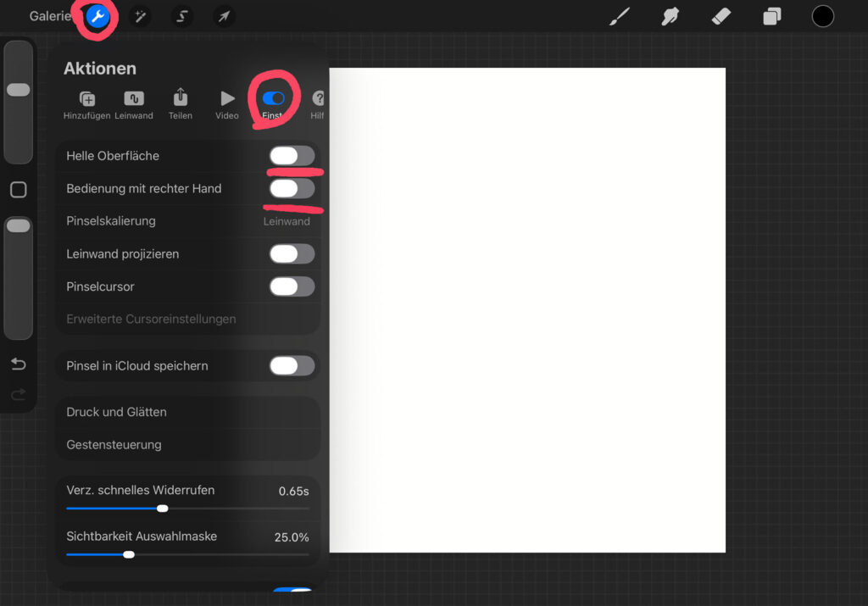Toggle Leinwand projizieren switch
This screenshot has width=868, height=606.
(x=292, y=254)
